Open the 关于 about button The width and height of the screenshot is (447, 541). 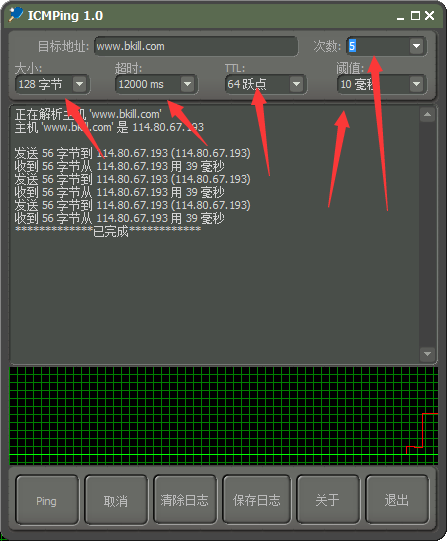tap(328, 500)
